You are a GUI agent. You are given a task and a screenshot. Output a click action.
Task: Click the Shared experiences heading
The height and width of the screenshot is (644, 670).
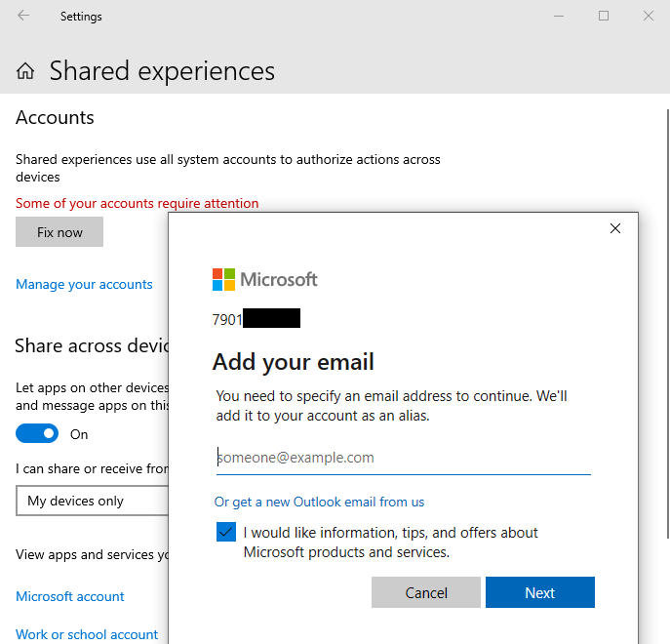pos(162,71)
